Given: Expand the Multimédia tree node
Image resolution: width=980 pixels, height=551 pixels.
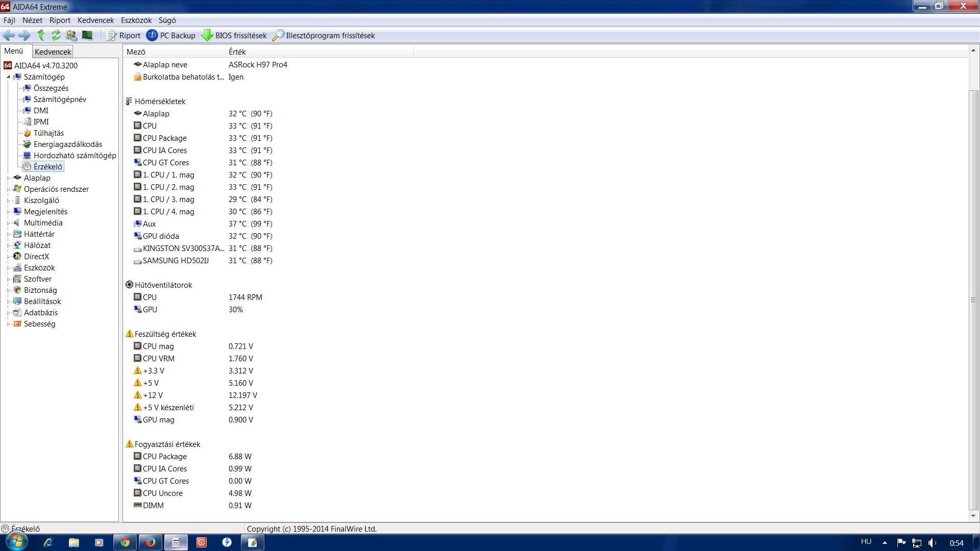Looking at the screenshot, I should point(8,223).
